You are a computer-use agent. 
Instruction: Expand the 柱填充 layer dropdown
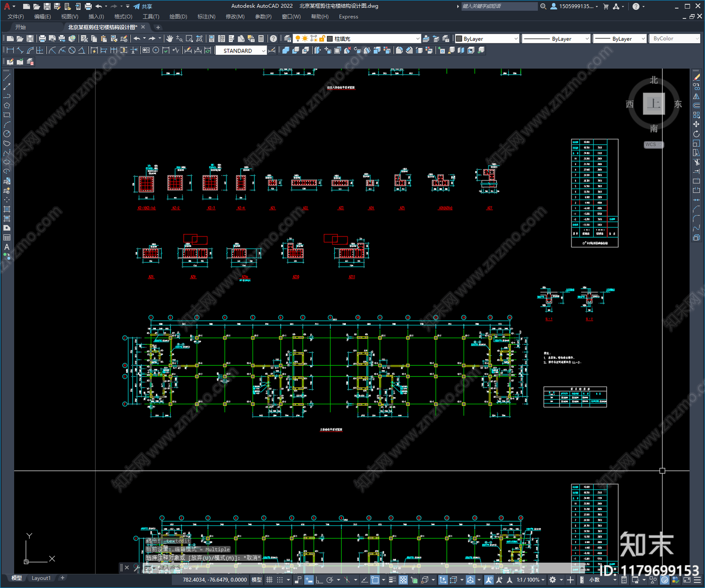point(418,39)
